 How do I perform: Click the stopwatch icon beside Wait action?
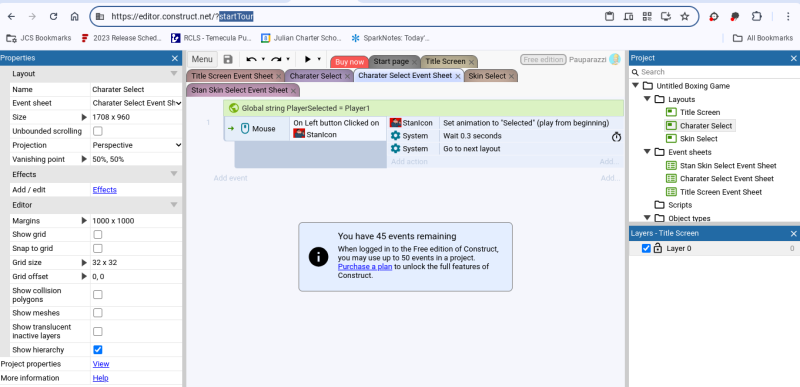[x=616, y=137]
